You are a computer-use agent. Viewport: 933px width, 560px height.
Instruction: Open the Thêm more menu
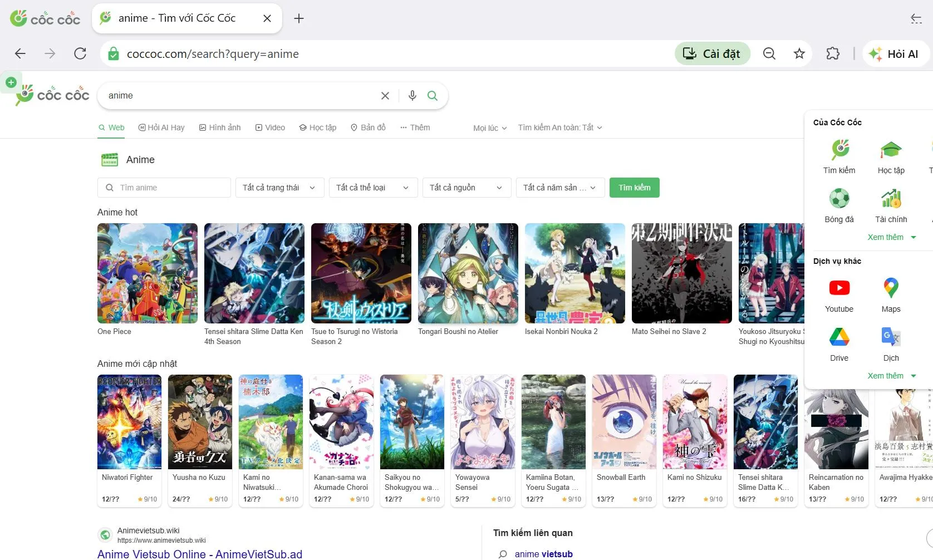coord(415,127)
